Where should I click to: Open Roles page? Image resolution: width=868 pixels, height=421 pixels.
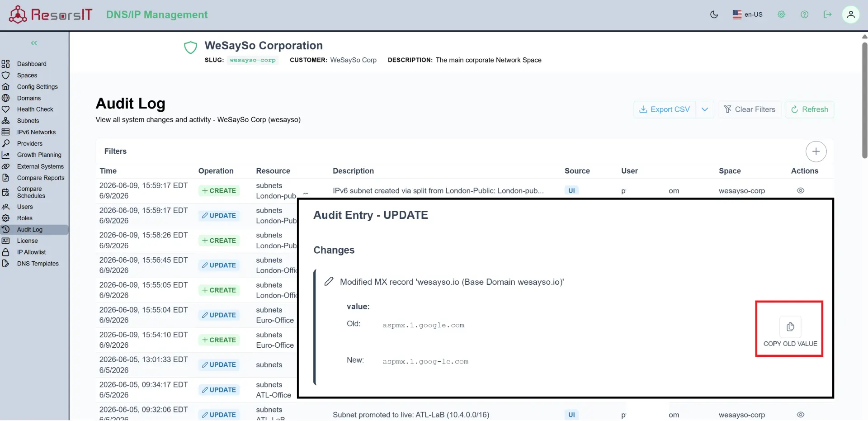pos(24,218)
